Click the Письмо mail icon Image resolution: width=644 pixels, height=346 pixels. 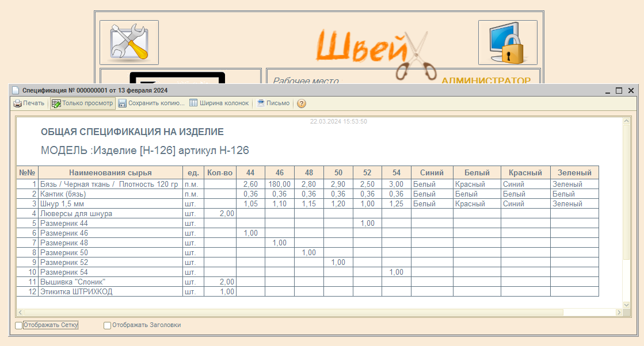point(260,103)
